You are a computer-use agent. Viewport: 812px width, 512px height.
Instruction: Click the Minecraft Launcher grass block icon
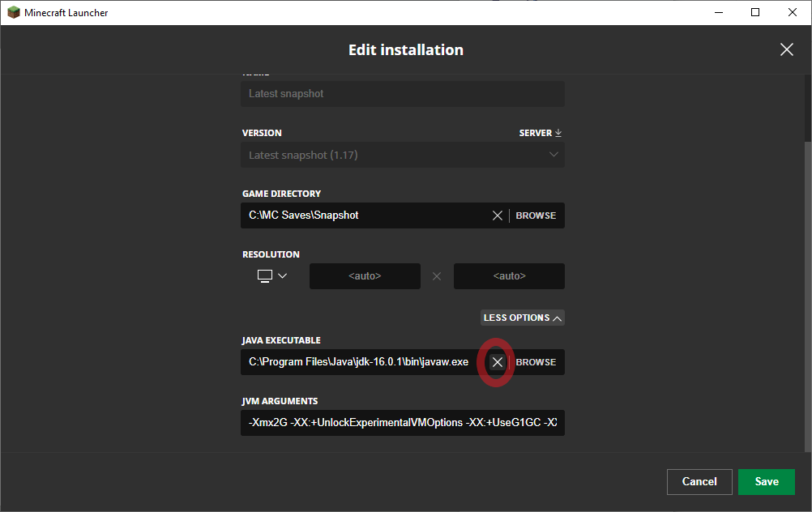point(14,12)
